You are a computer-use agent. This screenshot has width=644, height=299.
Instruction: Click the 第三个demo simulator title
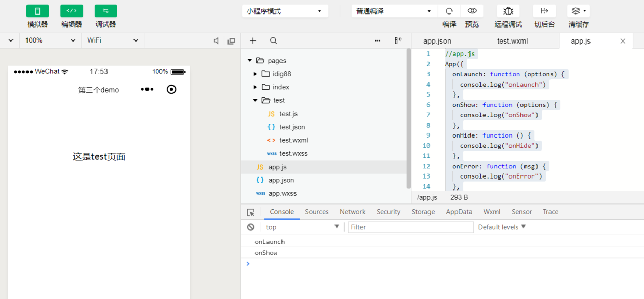(99, 90)
